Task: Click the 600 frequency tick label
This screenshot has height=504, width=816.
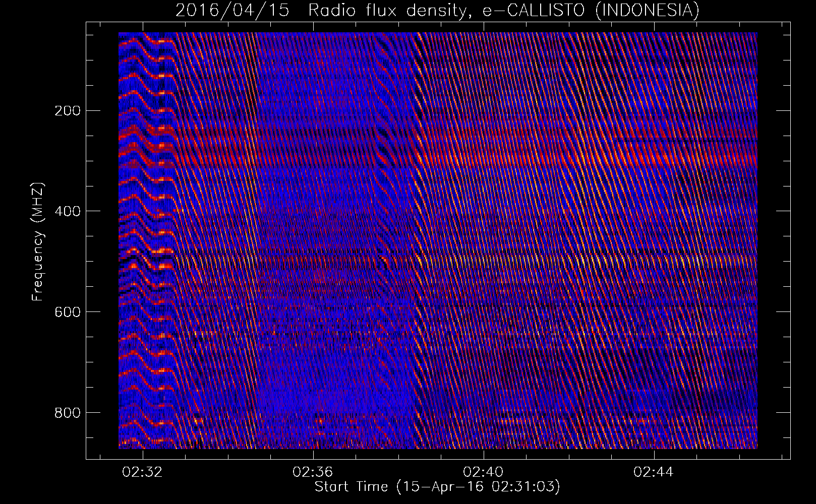Action: pos(67,312)
